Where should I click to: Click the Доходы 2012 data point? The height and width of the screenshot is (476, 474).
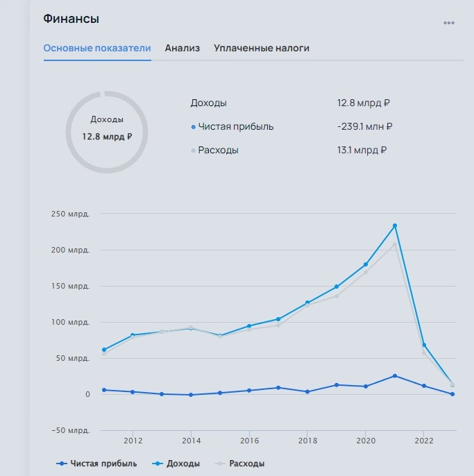[133, 335]
